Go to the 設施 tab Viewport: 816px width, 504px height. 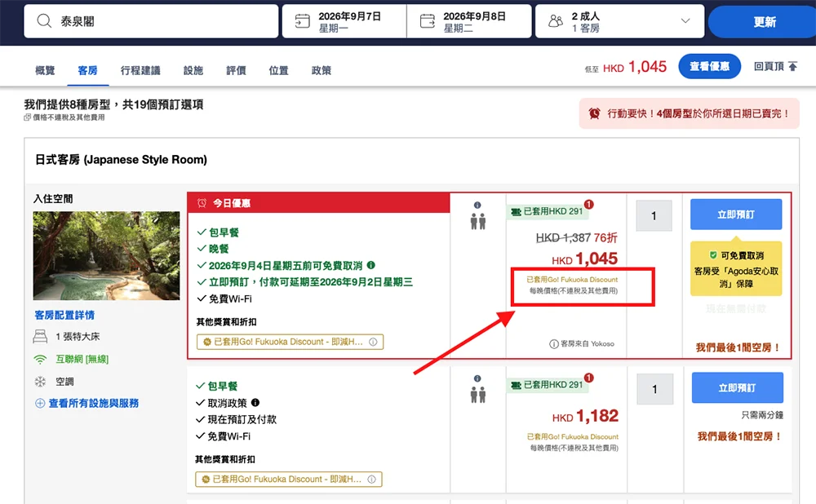[x=193, y=70]
